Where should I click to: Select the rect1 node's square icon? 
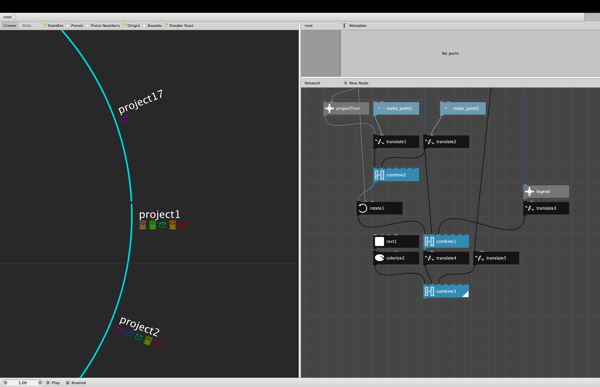[x=379, y=242]
